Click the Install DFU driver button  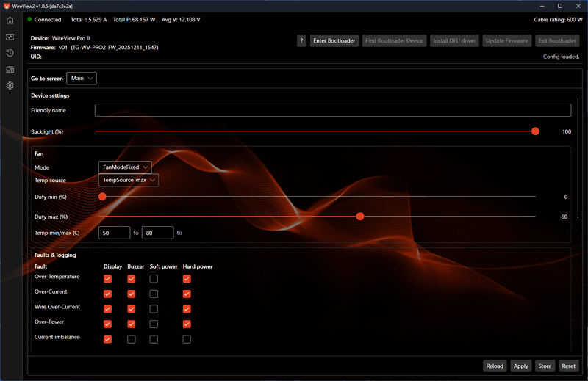(x=454, y=40)
